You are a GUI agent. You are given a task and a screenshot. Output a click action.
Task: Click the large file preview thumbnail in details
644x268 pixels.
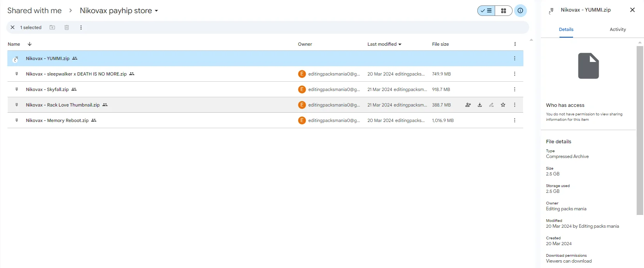pos(589,66)
